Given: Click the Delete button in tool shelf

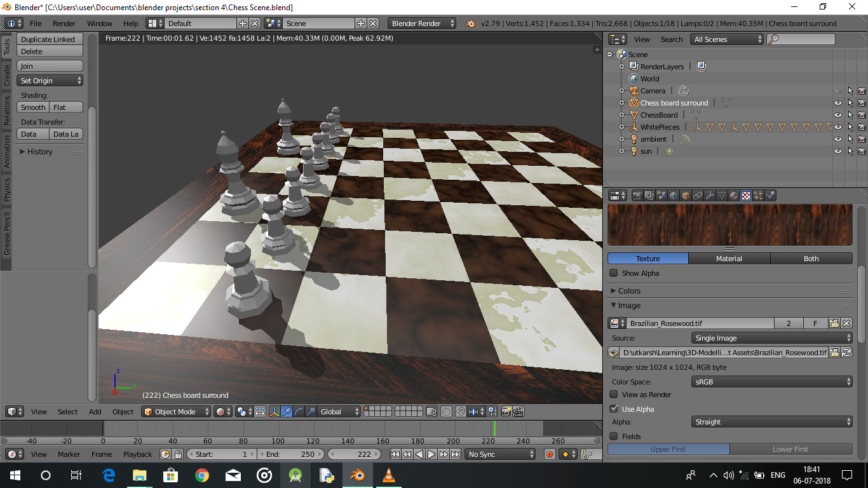Looking at the screenshot, I should coord(50,51).
